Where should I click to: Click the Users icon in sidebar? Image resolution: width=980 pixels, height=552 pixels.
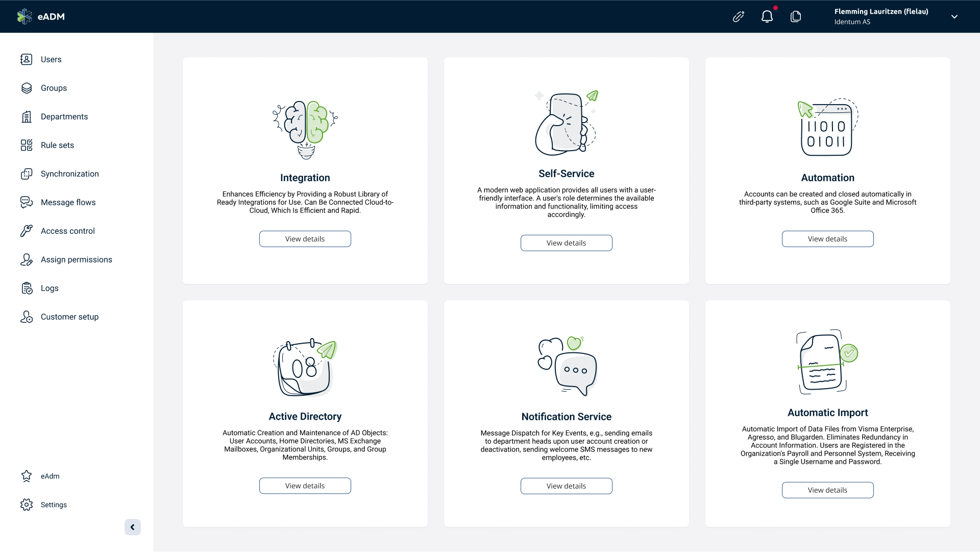(26, 59)
